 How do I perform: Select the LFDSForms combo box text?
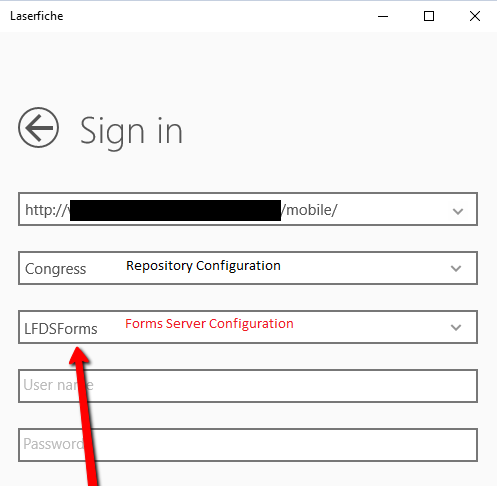point(61,329)
